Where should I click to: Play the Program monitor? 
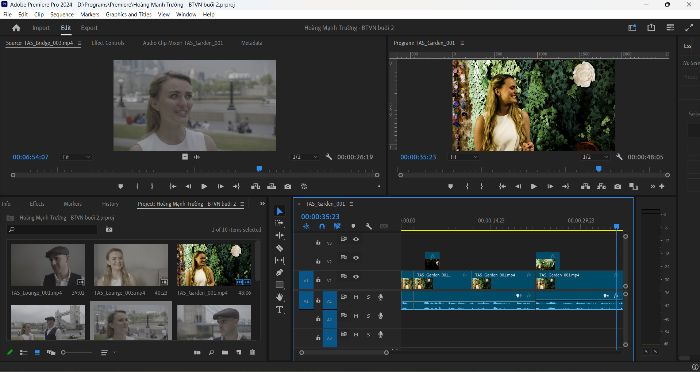tap(533, 186)
